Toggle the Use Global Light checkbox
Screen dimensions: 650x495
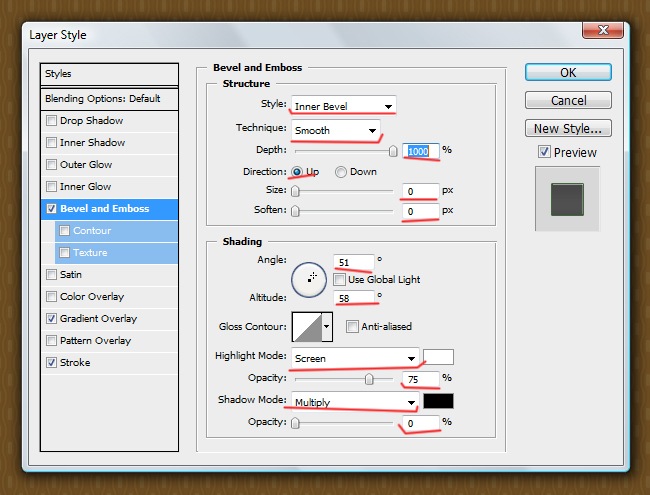tap(340, 280)
